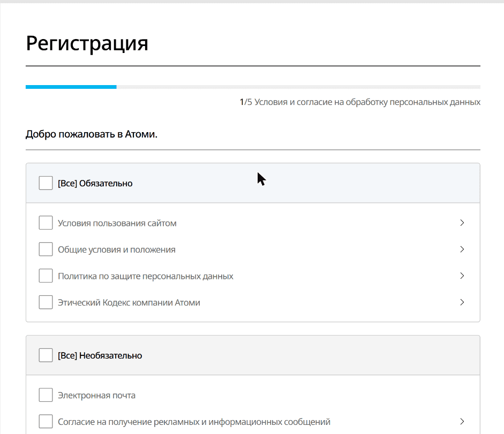Click the blue registration progress bar
Viewport: 504px width, 434px height.
tap(71, 87)
